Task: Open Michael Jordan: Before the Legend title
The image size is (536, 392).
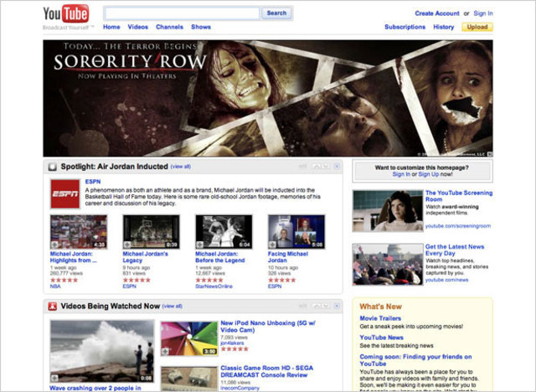Action: pyautogui.click(x=220, y=257)
